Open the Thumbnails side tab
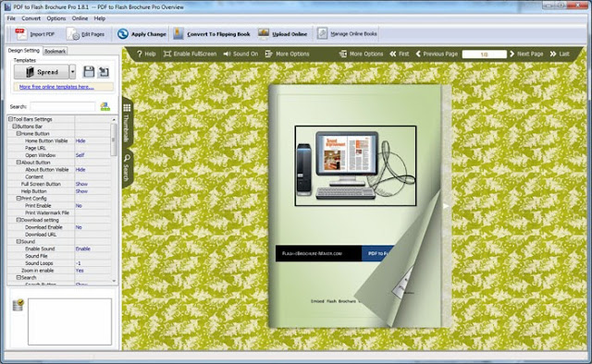 tap(127, 124)
